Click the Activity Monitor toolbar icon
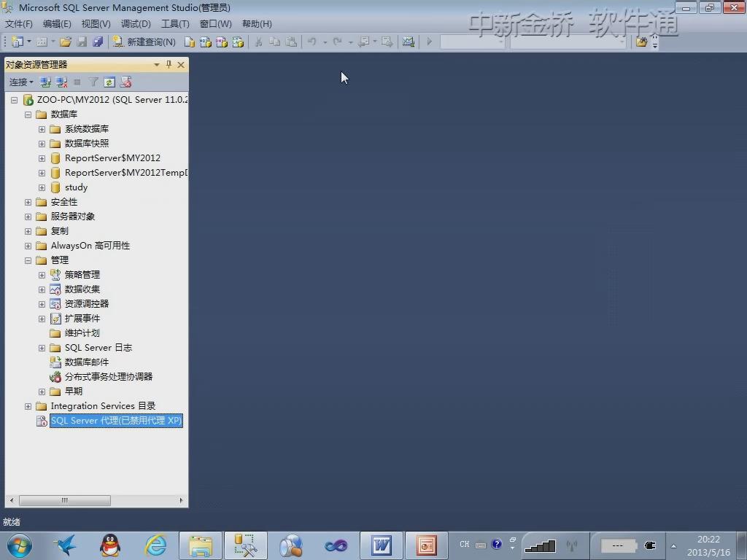 pyautogui.click(x=409, y=42)
